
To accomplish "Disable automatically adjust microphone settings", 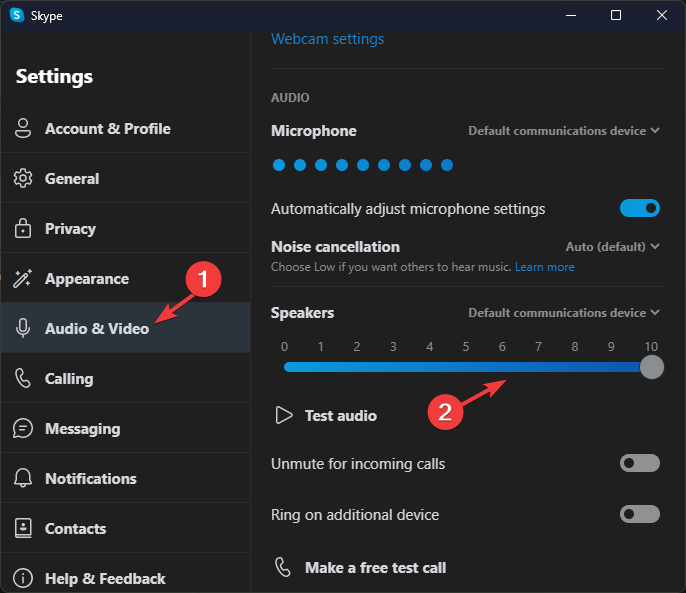I will coord(640,208).
